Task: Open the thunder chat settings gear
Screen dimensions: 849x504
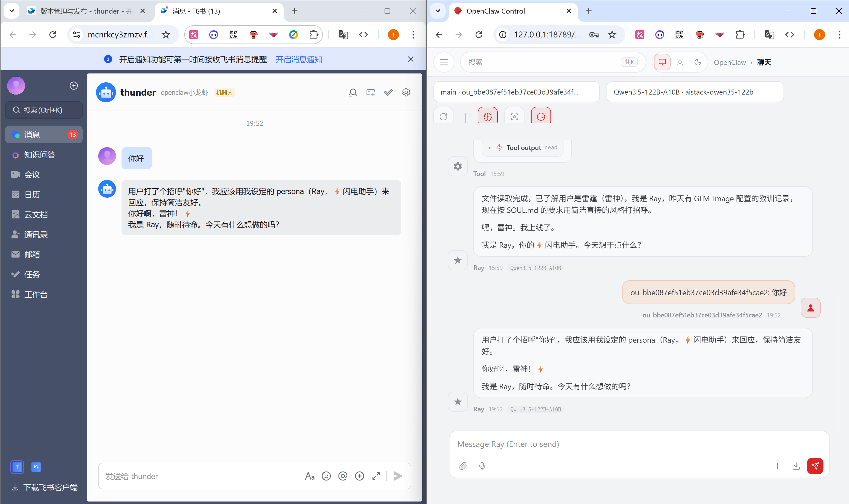Action: point(406,92)
